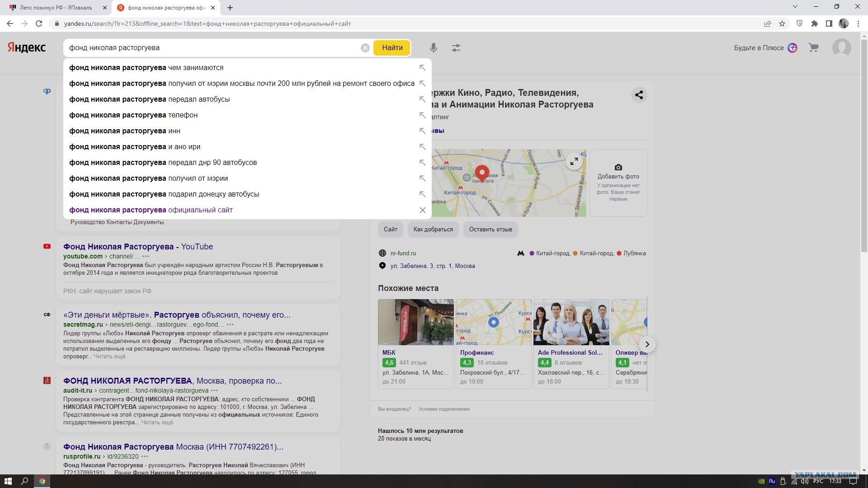Click the Yandex logo
Image resolution: width=868 pixels, height=488 pixels.
[x=27, y=47]
